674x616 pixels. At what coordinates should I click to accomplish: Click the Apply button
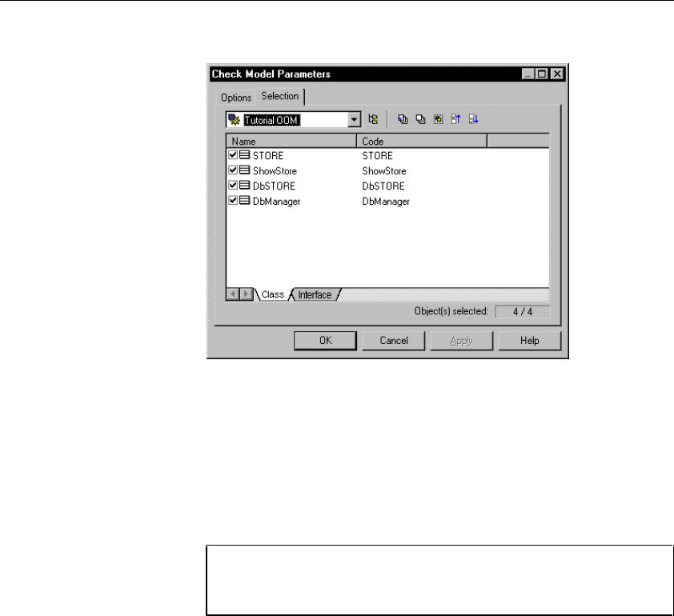[x=462, y=341]
